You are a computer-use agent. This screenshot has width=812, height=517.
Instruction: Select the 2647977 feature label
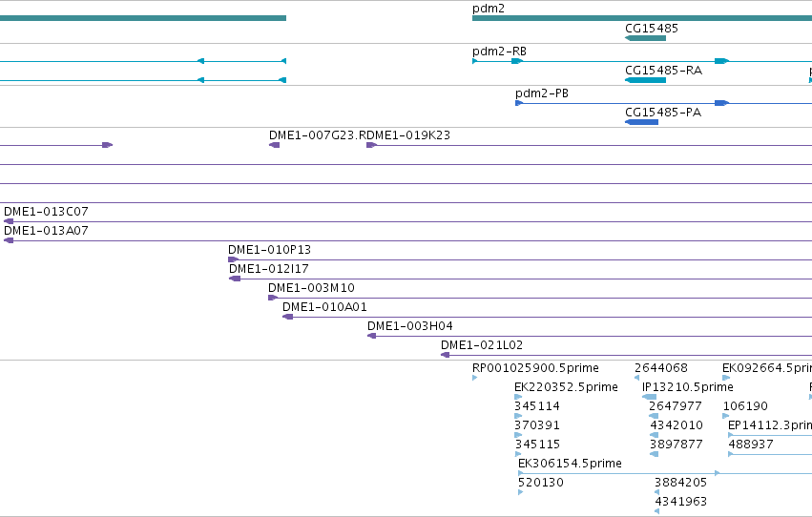coord(676,406)
